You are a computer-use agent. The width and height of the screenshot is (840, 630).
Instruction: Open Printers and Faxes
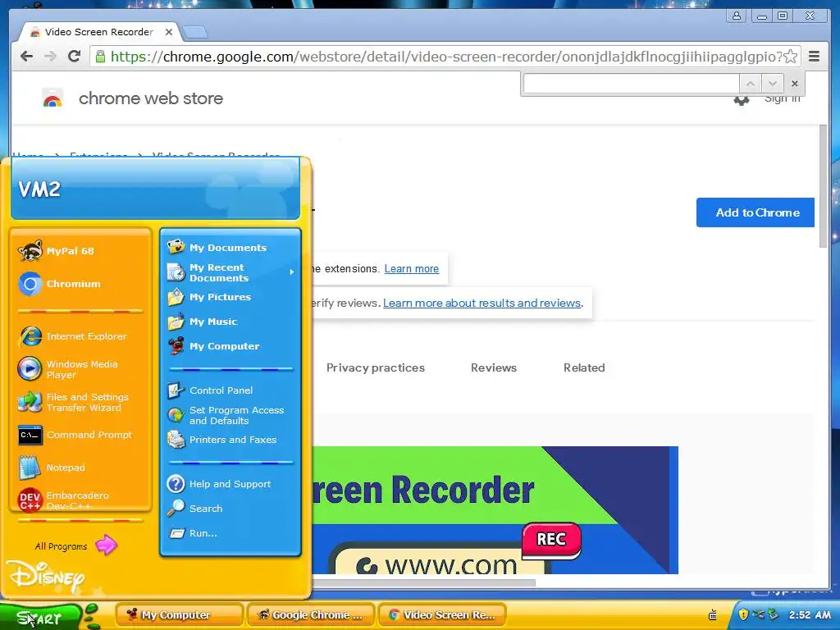tap(231, 440)
